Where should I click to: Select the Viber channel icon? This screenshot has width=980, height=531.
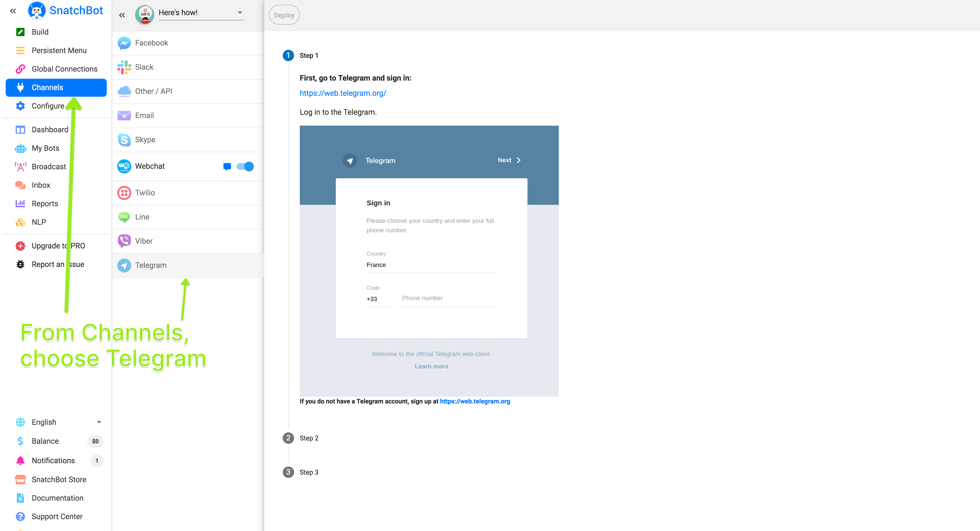[124, 241]
